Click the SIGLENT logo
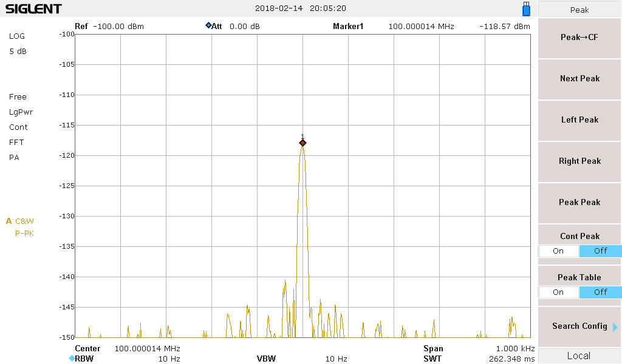Screen dimensions: 622x364 click(x=33, y=9)
